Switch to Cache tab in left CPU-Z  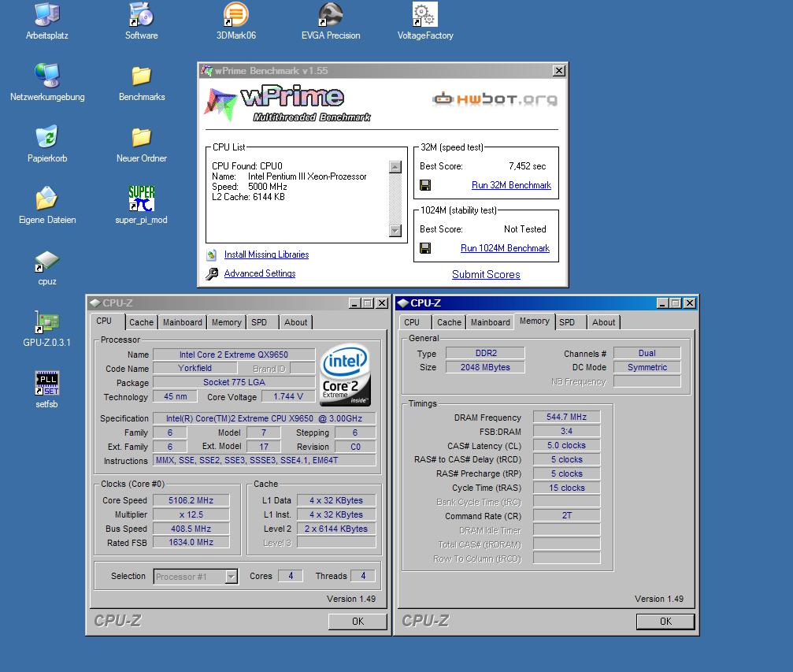(x=141, y=322)
